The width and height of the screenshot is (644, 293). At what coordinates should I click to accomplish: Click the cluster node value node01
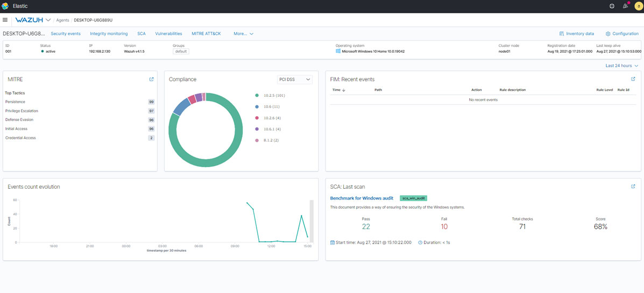point(505,52)
